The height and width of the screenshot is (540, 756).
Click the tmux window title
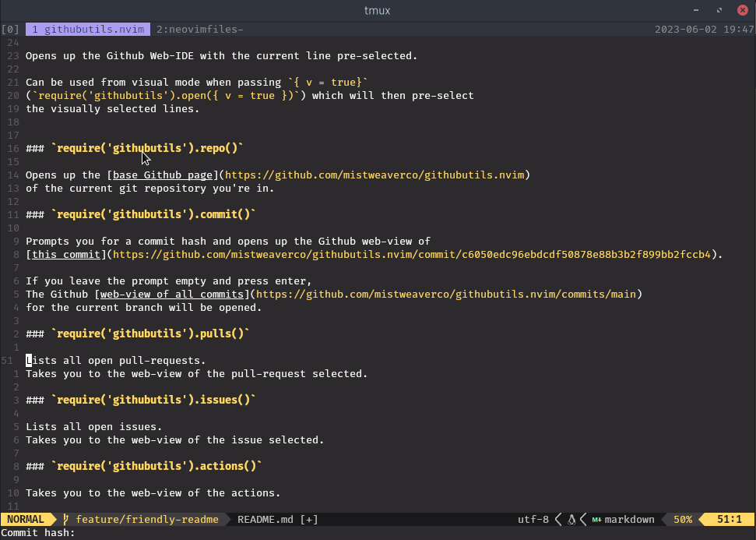click(378, 11)
